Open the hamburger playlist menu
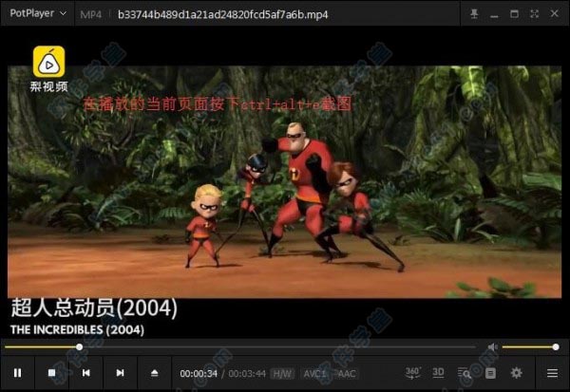The height and width of the screenshot is (392, 570). [x=552, y=373]
